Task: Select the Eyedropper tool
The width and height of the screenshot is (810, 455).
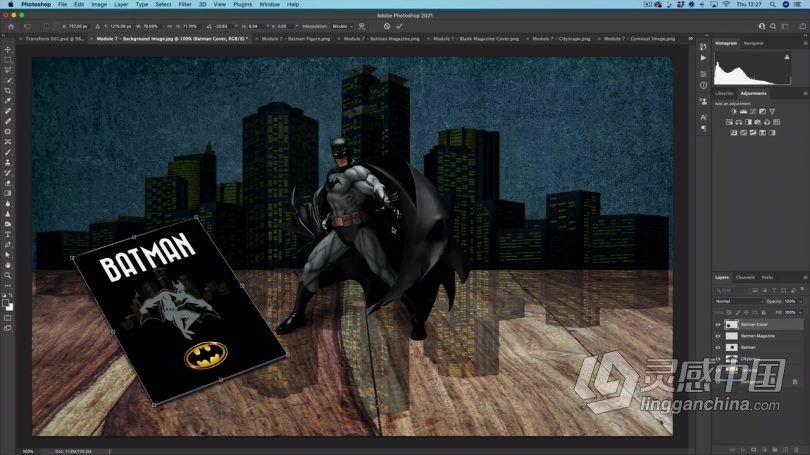Action: 8,101
